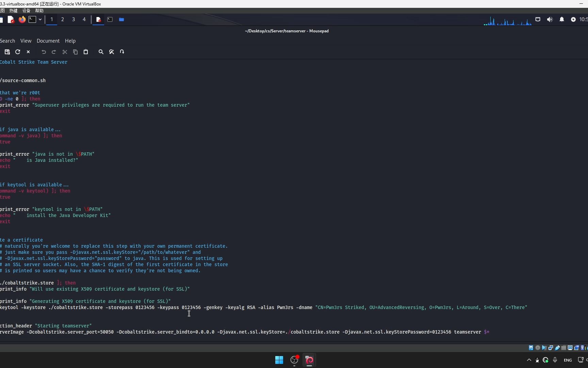Click the "/source-common.sh" line
Screen dimensions: 588x368
tap(23, 80)
